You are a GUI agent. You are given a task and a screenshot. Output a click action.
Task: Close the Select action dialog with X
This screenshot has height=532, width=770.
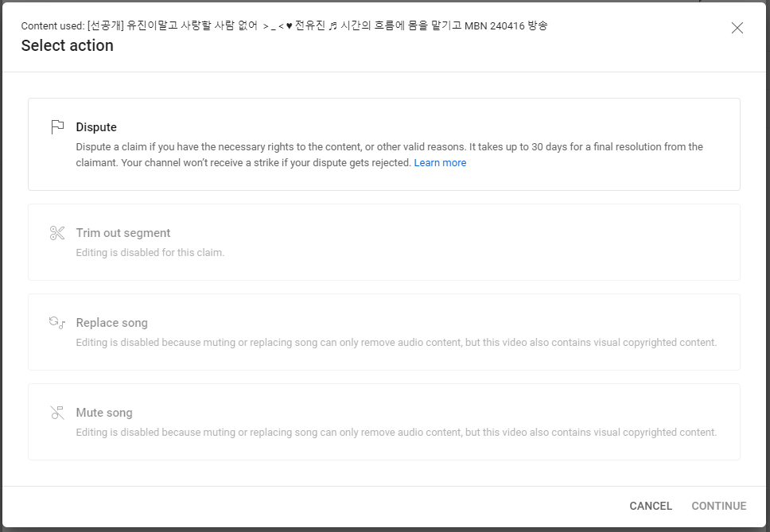click(737, 28)
